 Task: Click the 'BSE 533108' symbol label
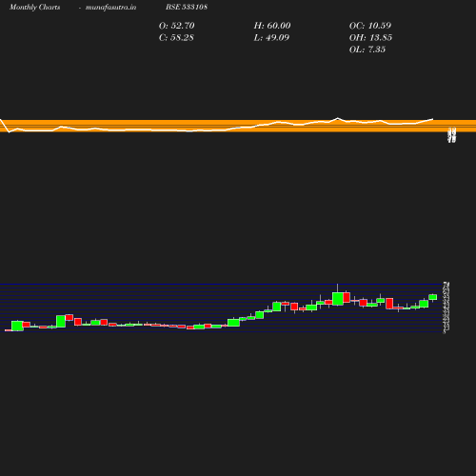pos(187,7)
